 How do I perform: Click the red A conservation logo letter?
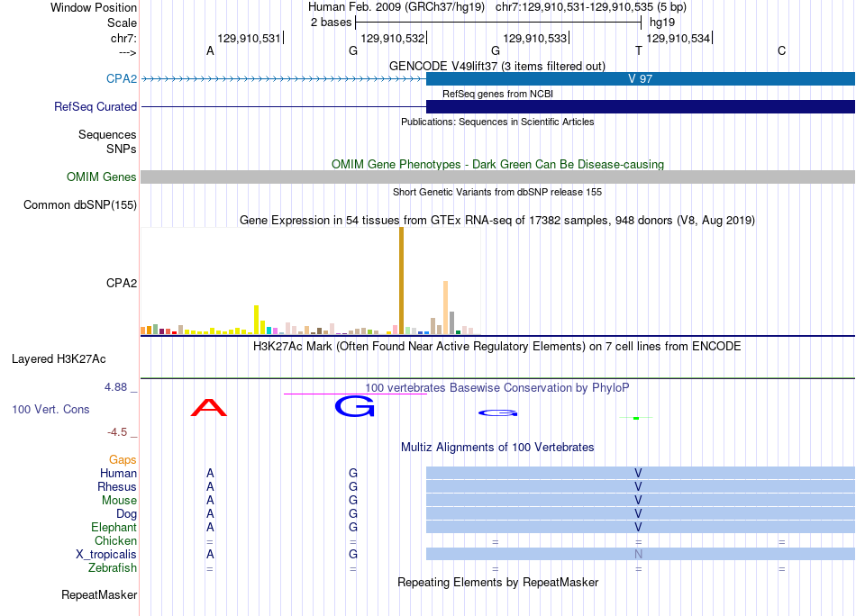point(208,407)
